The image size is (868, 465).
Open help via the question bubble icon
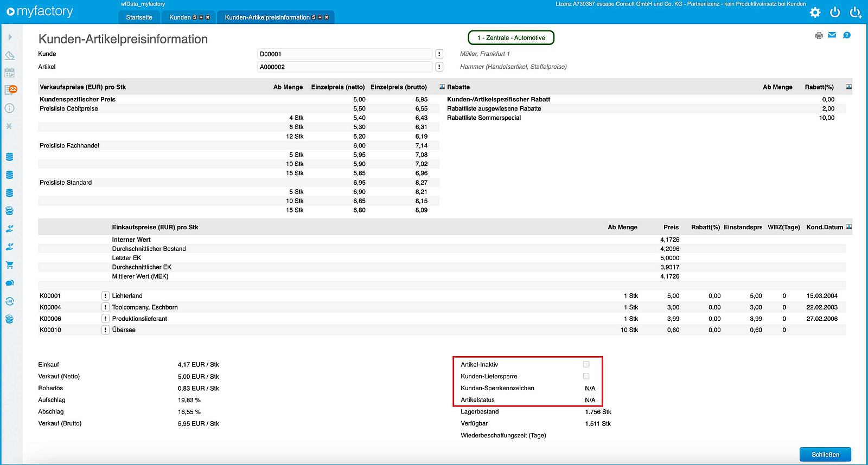point(847,35)
